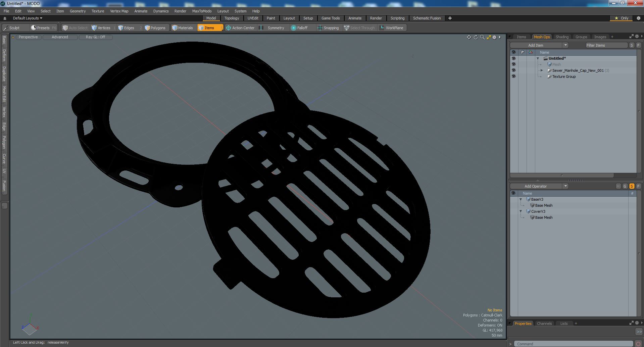This screenshot has width=644, height=347.
Task: Toggle visibility of Texture Group
Action: coord(513,77)
